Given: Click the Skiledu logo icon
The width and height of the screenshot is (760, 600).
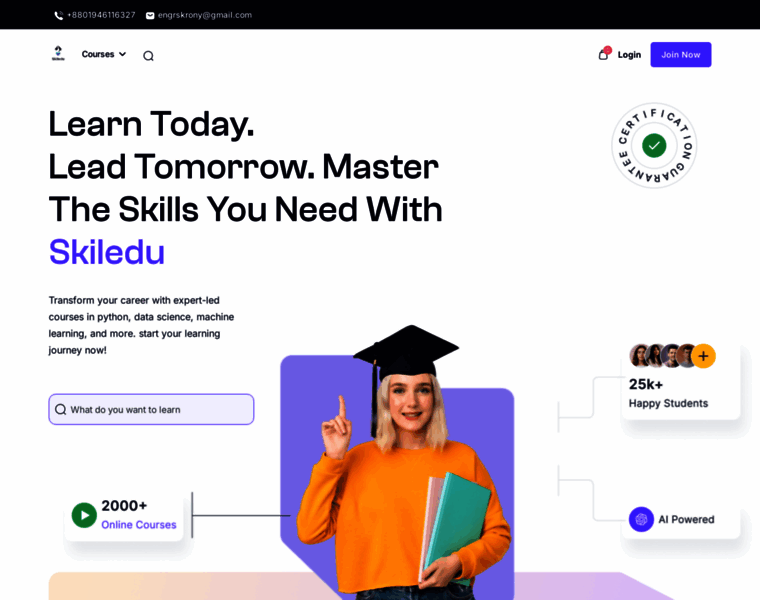Looking at the screenshot, I should click(x=58, y=54).
